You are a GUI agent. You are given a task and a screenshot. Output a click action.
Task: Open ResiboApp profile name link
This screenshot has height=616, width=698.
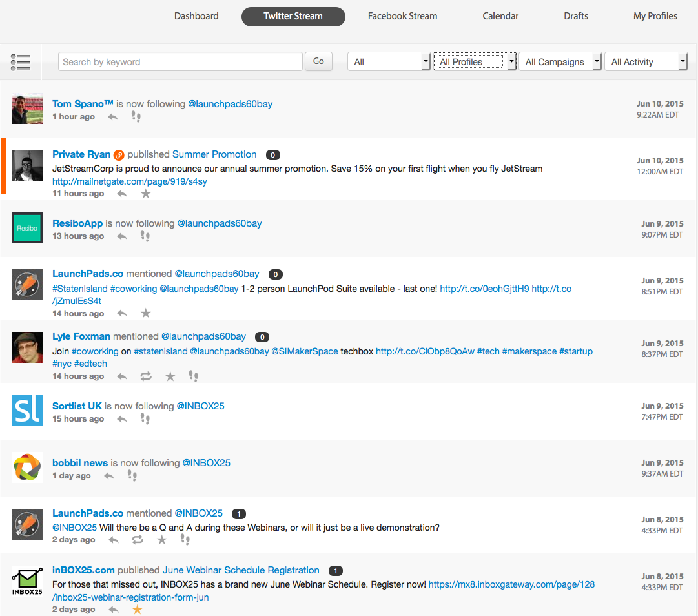tap(77, 223)
